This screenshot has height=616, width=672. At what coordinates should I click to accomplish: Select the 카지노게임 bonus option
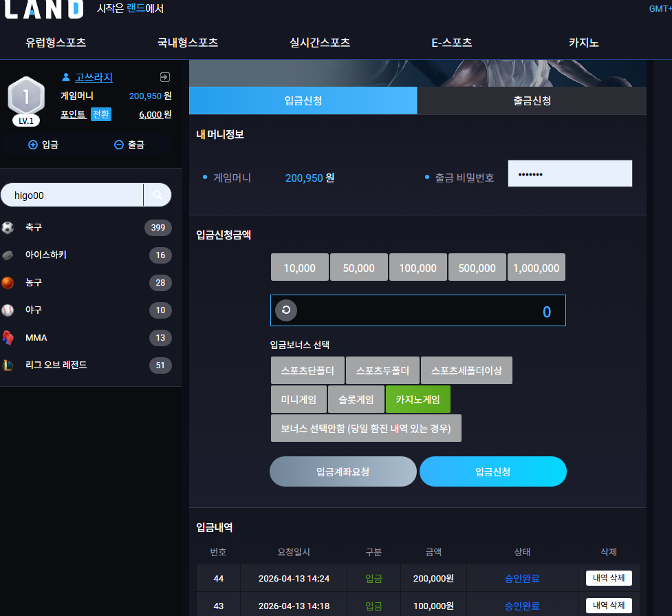[x=418, y=399]
